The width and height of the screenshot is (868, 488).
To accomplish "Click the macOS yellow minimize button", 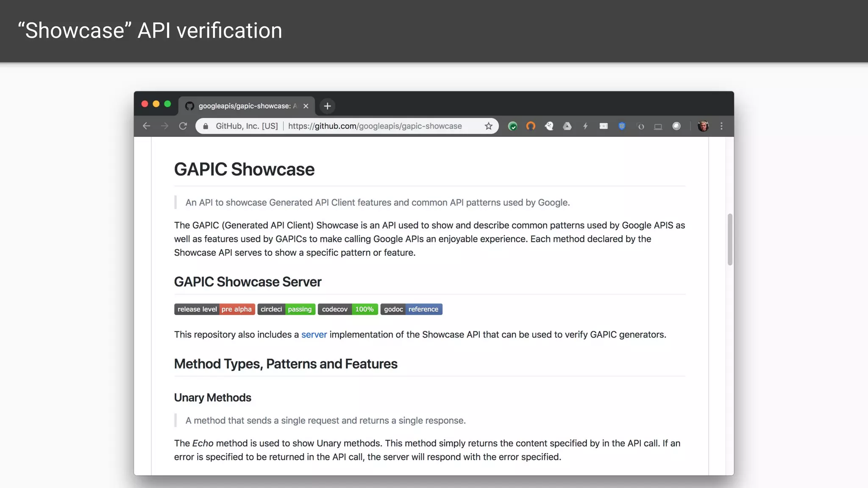I will pyautogui.click(x=156, y=104).
